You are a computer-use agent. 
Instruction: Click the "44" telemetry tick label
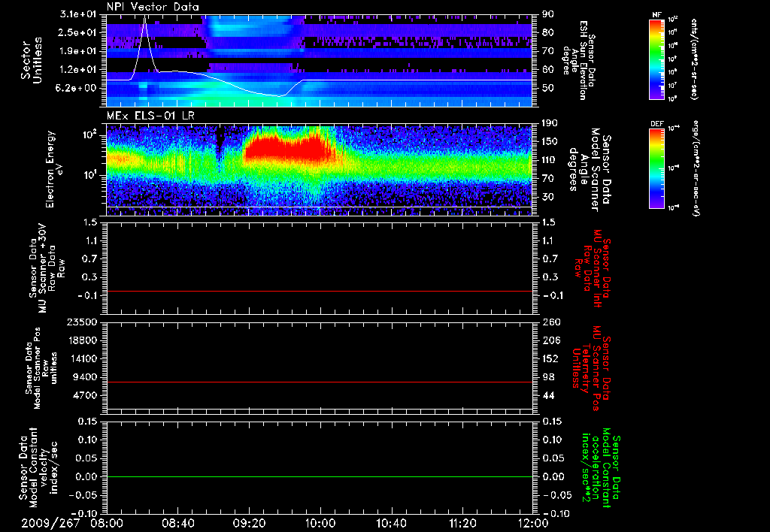pyautogui.click(x=548, y=395)
